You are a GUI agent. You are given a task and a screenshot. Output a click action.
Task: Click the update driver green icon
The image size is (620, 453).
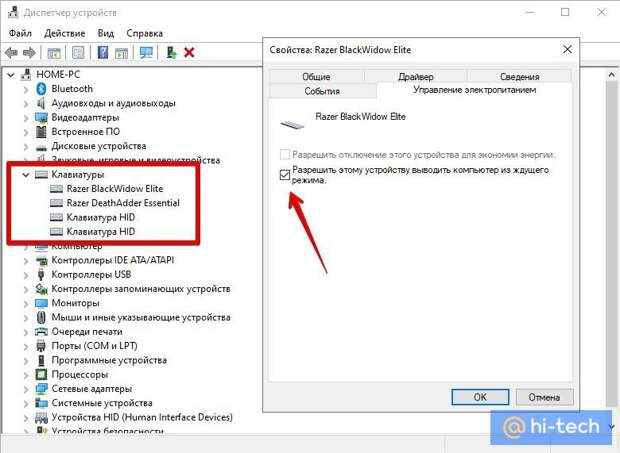[171, 53]
